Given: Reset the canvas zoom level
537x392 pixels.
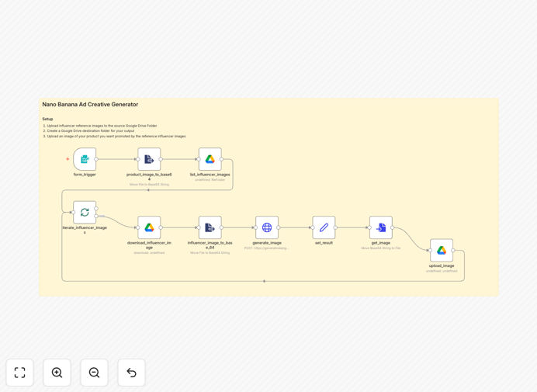Looking at the screenshot, I should (131, 373).
